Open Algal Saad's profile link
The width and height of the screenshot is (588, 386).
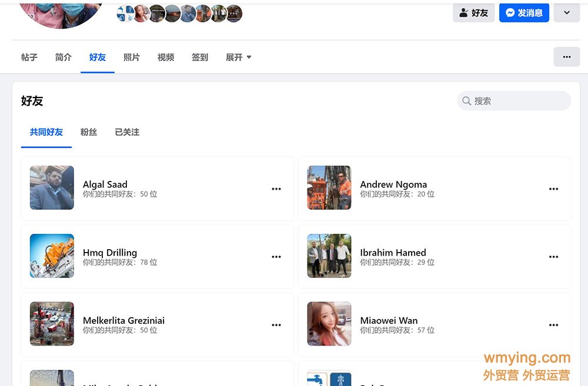coord(105,184)
